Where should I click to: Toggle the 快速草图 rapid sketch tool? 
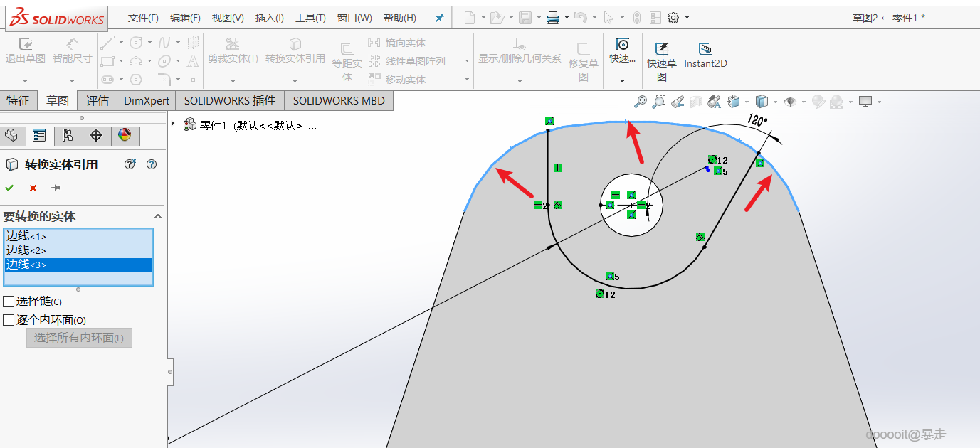pos(661,60)
